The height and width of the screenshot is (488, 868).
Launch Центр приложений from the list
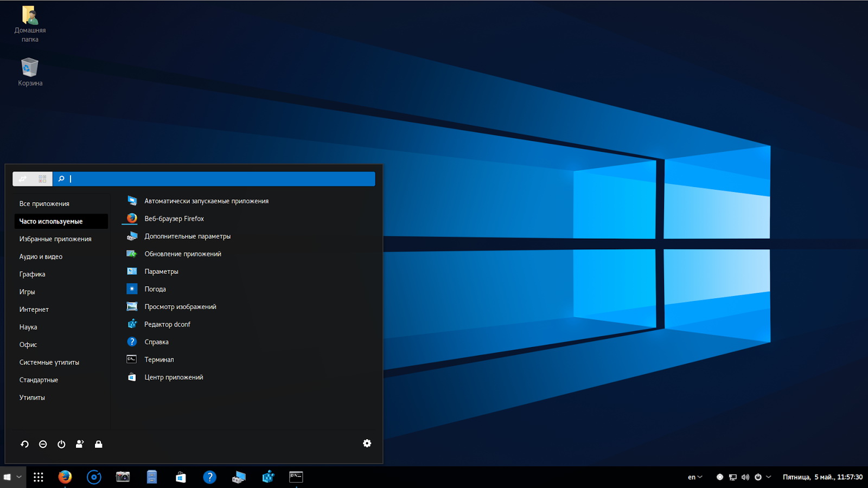(174, 377)
